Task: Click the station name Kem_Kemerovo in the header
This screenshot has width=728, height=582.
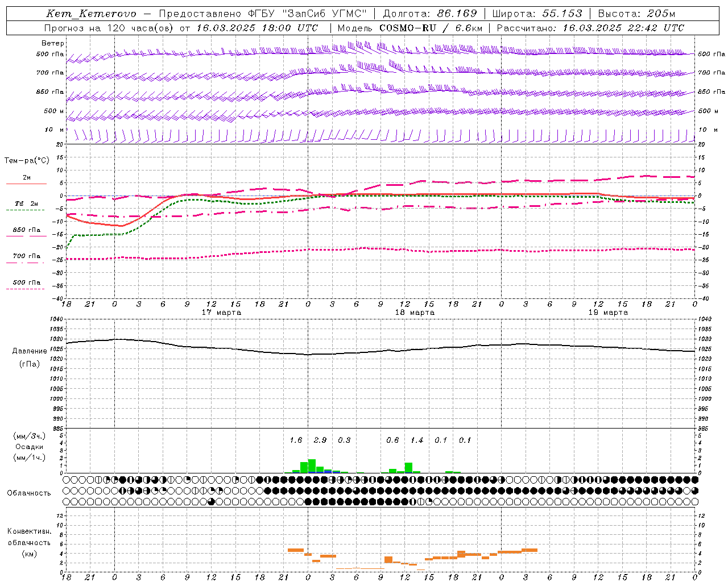Action: (x=91, y=14)
